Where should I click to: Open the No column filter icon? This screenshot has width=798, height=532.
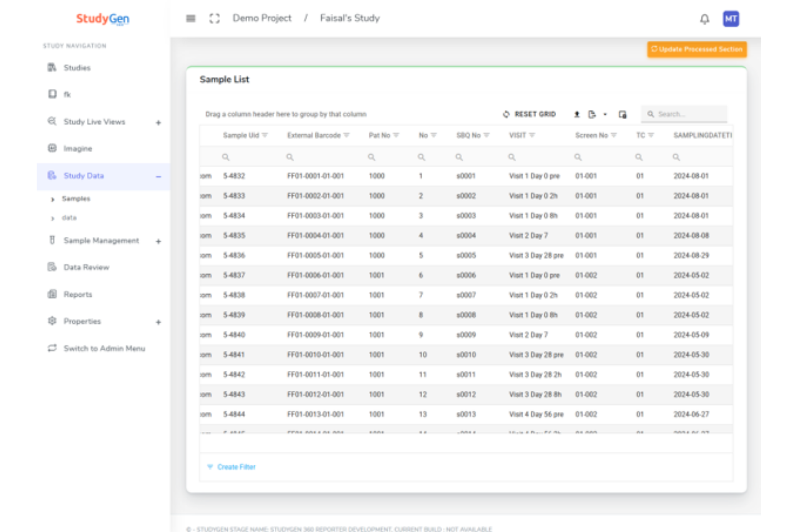point(434,135)
